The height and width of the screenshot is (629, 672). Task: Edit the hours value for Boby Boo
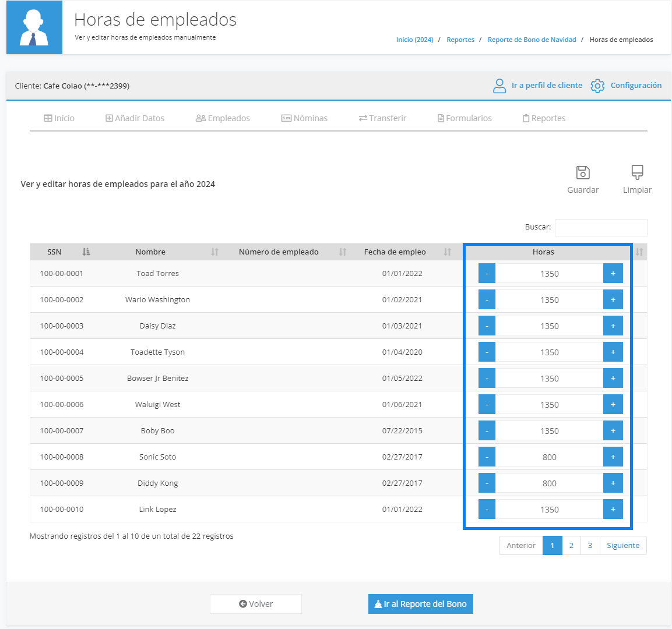coord(550,431)
